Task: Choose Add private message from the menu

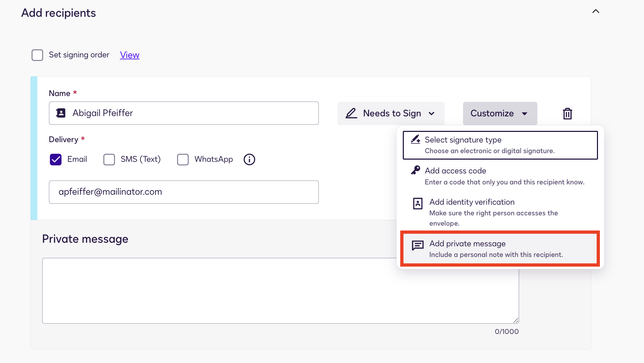Action: pos(500,249)
